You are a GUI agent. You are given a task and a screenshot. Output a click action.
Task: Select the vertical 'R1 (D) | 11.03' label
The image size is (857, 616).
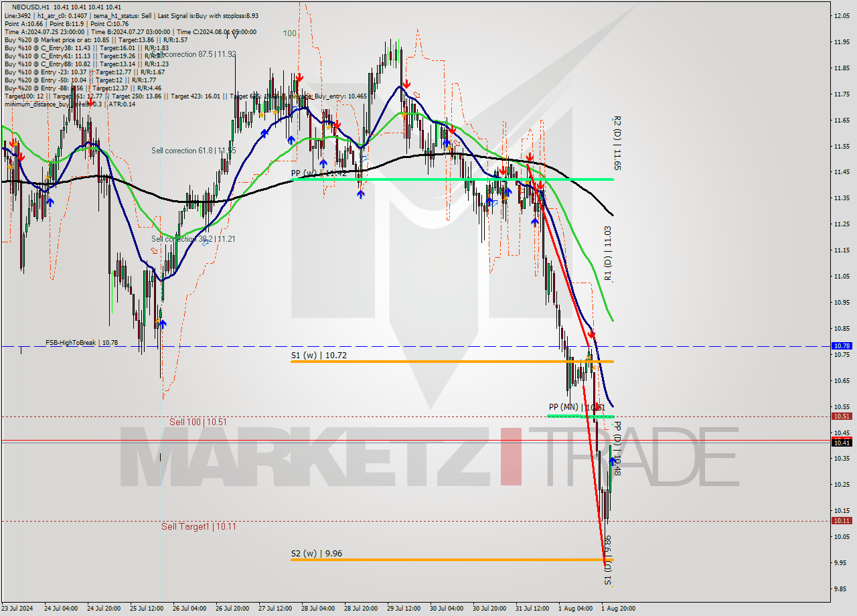tap(607, 252)
